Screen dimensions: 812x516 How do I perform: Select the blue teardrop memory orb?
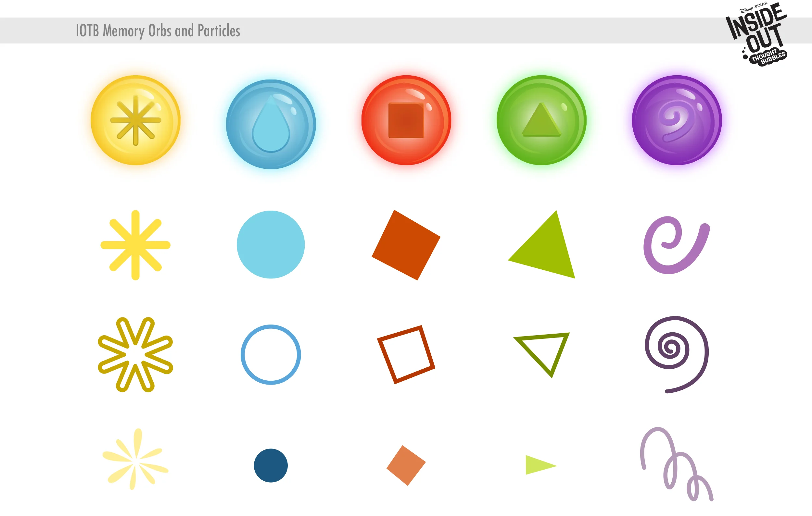[271, 124]
